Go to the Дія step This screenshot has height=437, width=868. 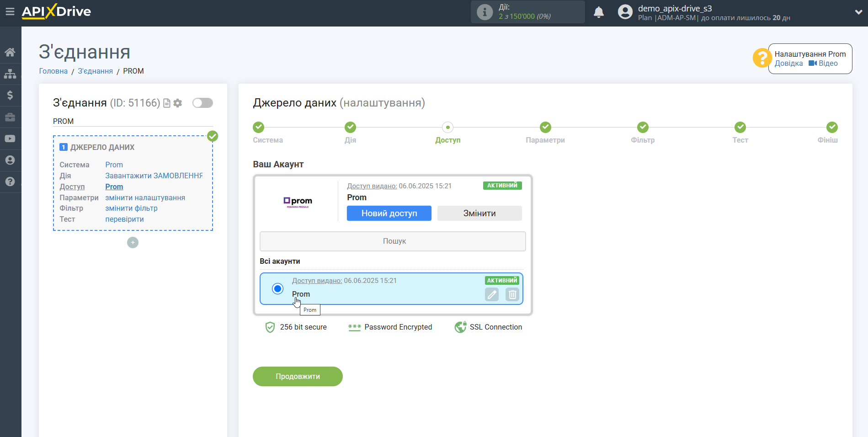pyautogui.click(x=351, y=127)
